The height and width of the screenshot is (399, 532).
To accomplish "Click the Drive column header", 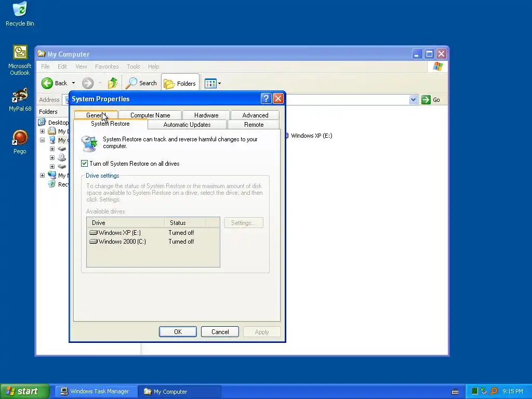I will (126, 222).
